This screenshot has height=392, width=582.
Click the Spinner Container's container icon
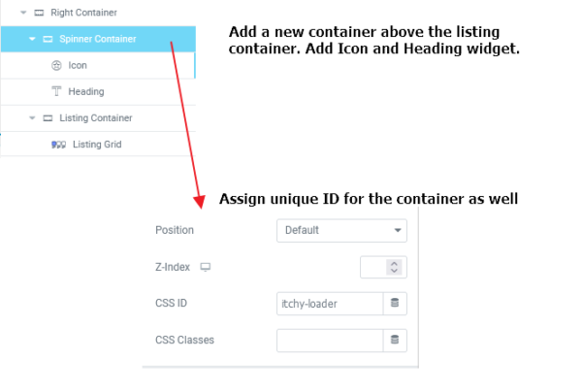[48, 39]
